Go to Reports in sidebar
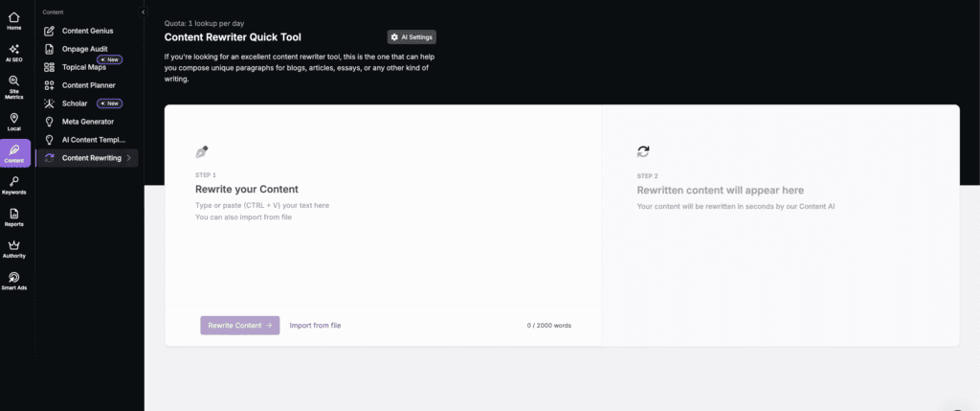 pyautogui.click(x=14, y=217)
